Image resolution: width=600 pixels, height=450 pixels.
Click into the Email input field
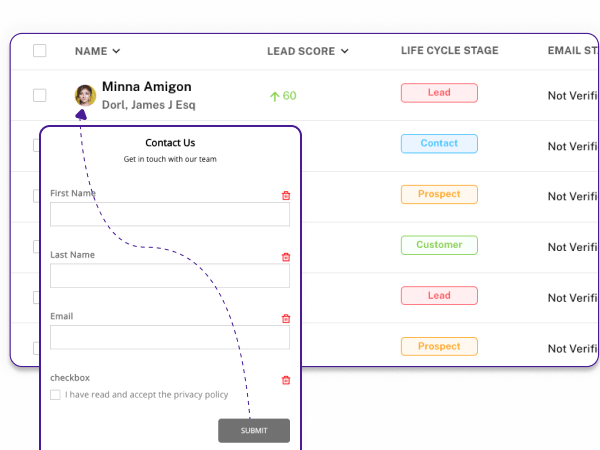pyautogui.click(x=170, y=337)
